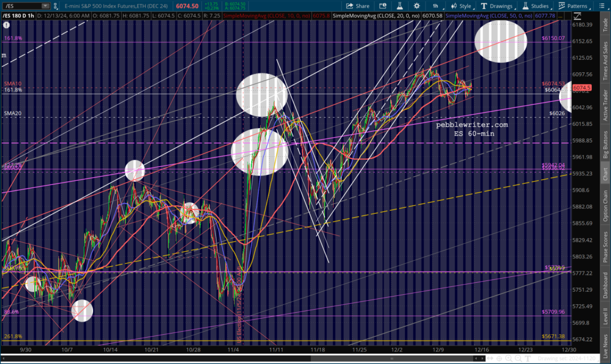
Task: Open the 1h timeframe dropdown
Action: [x=437, y=6]
